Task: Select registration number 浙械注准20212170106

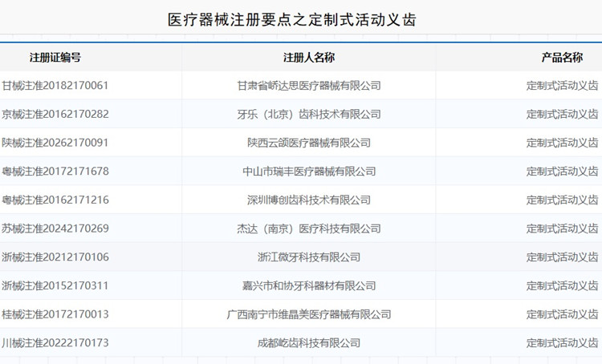Action: click(x=55, y=257)
